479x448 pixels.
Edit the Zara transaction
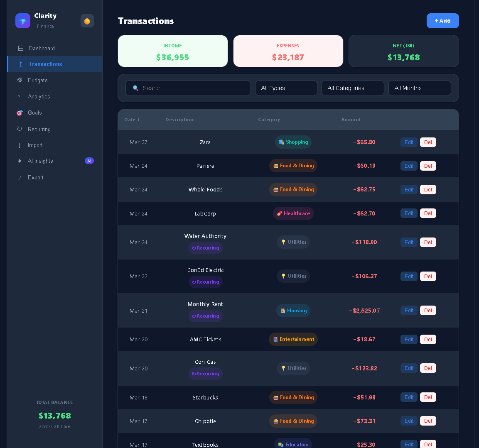pos(409,142)
